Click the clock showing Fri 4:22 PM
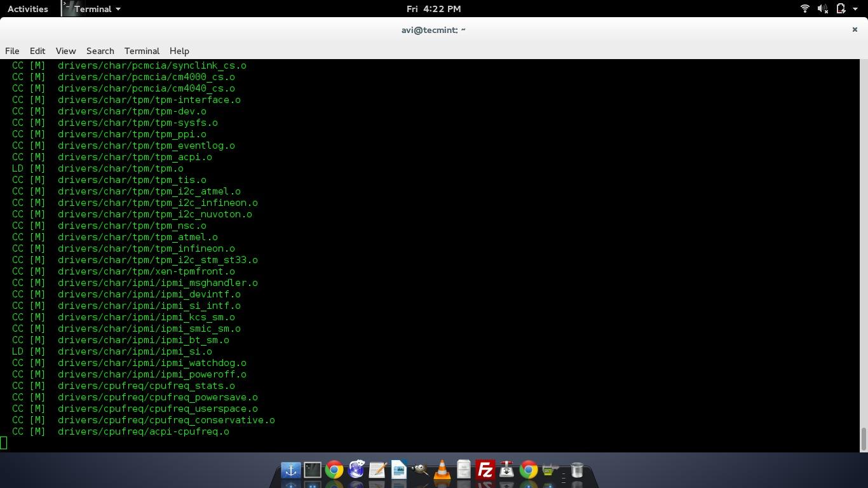Screen dimensions: 868x488 [433, 9]
